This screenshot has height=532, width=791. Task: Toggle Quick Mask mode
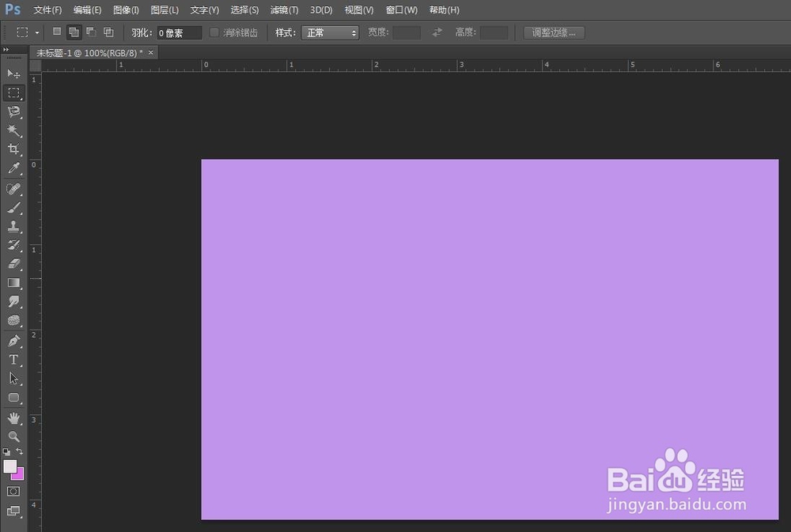click(x=13, y=491)
